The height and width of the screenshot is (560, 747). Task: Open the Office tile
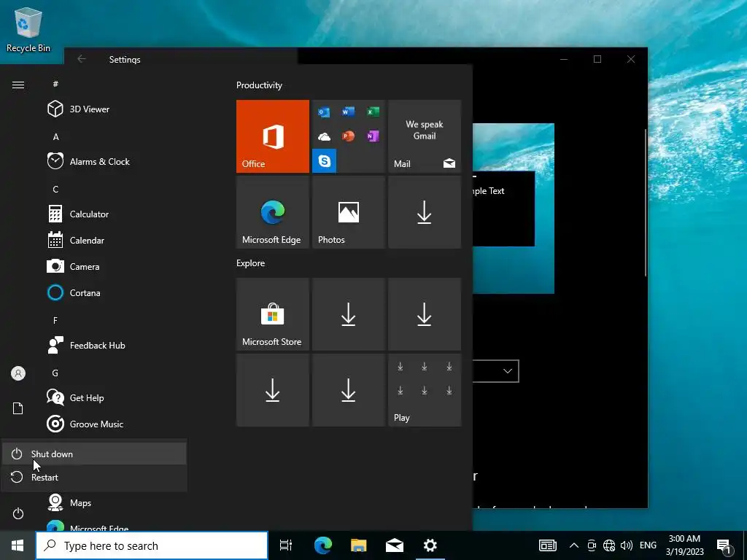(273, 136)
